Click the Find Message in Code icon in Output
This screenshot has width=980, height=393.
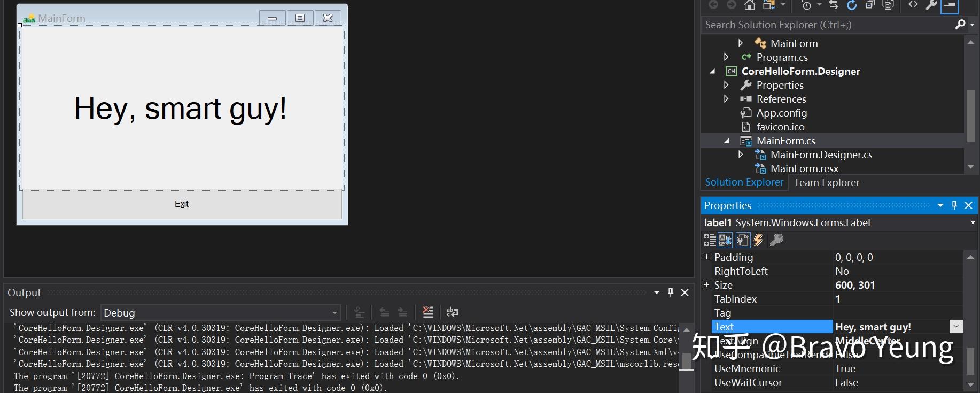click(x=360, y=312)
